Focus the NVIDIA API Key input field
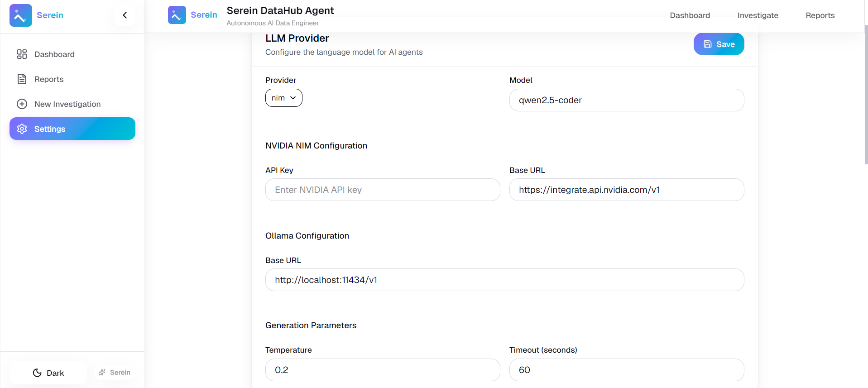 [383, 190]
